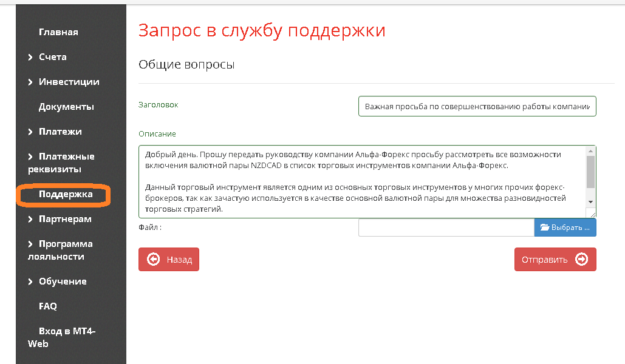
Task: Click the Файл path input field
Action: pos(446,227)
